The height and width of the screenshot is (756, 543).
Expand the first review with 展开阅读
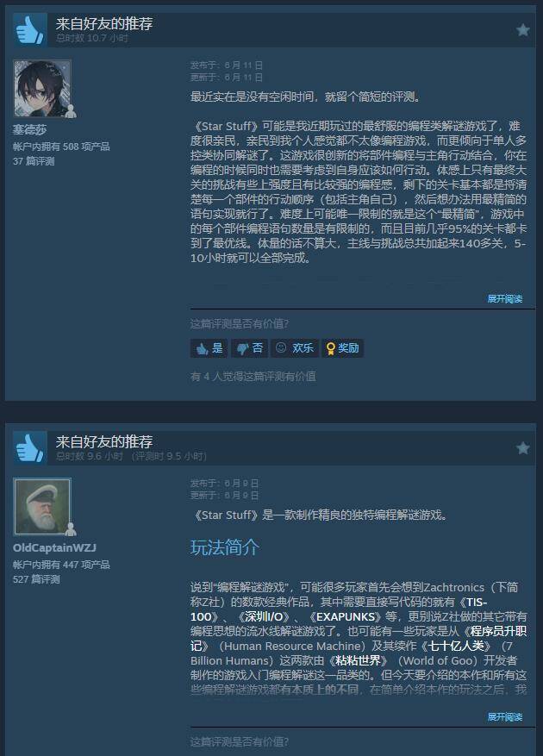[504, 298]
